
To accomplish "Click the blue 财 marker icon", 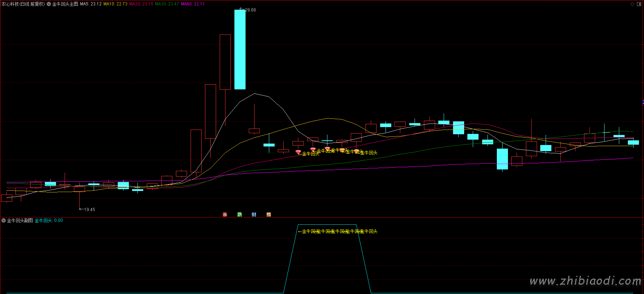I will 254,215.
